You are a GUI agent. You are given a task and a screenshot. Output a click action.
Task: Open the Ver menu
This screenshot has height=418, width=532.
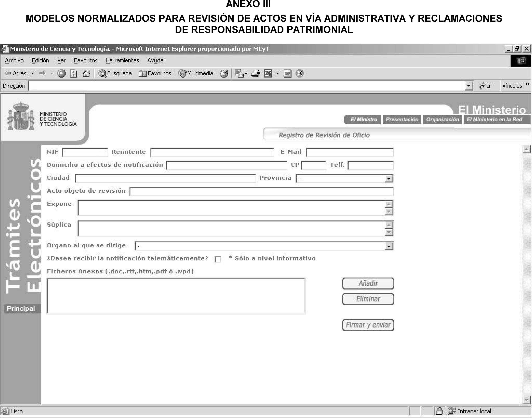tap(61, 60)
